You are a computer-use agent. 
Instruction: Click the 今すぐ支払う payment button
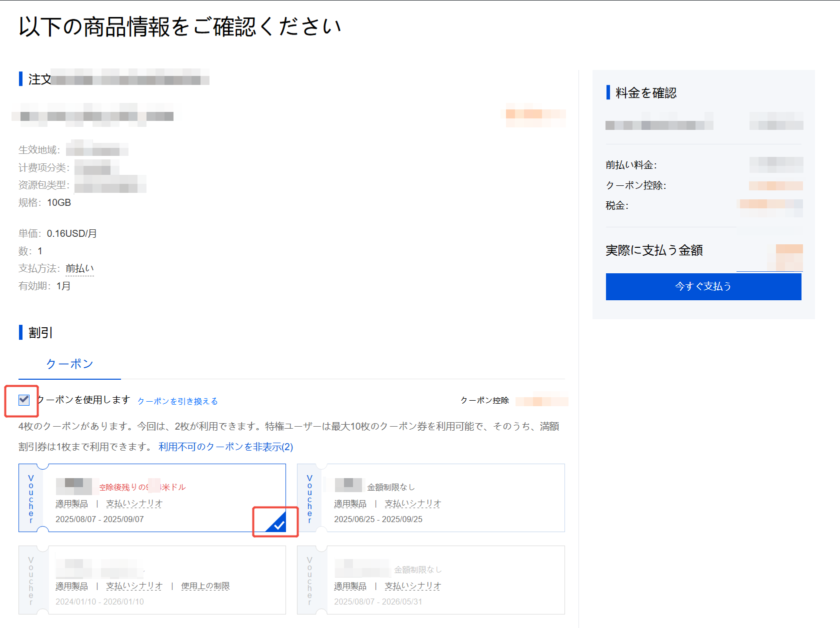pos(703,286)
